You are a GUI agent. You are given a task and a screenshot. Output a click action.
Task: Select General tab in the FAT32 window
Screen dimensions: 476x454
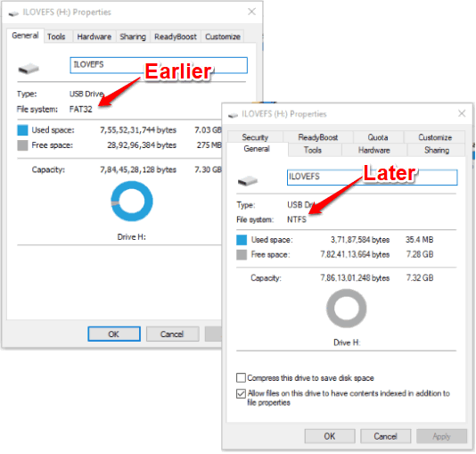click(x=26, y=36)
